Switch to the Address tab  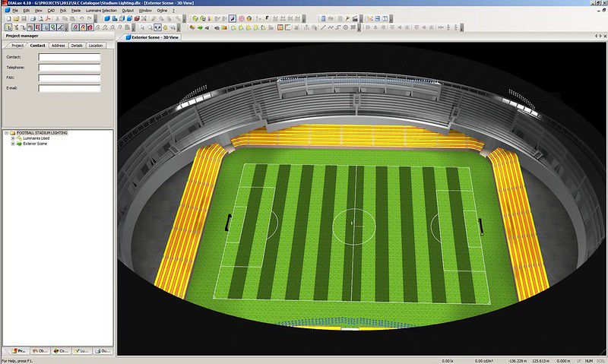tap(58, 46)
